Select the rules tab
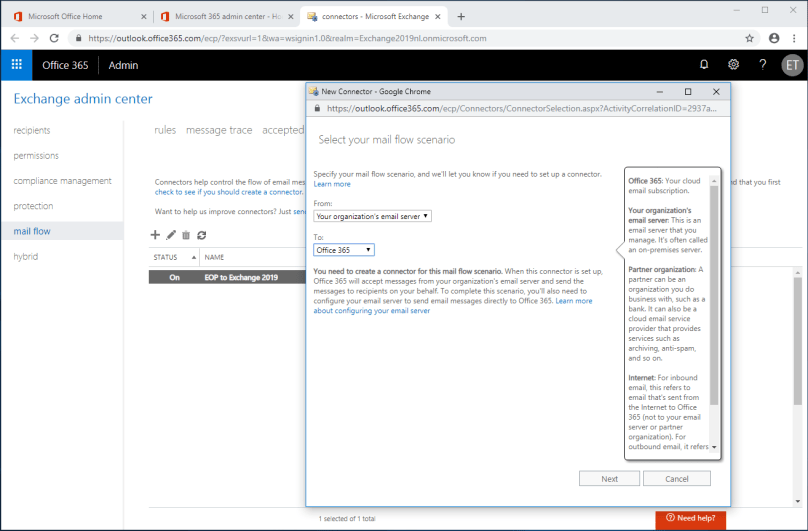 click(165, 130)
